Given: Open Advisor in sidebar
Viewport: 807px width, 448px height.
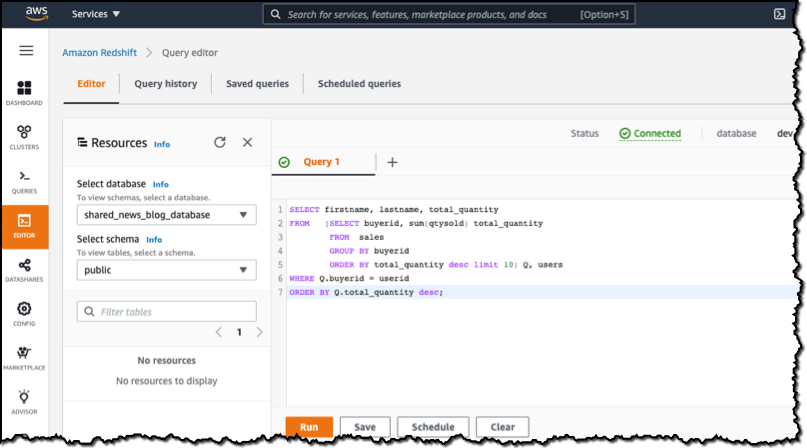Looking at the screenshot, I should 24,403.
